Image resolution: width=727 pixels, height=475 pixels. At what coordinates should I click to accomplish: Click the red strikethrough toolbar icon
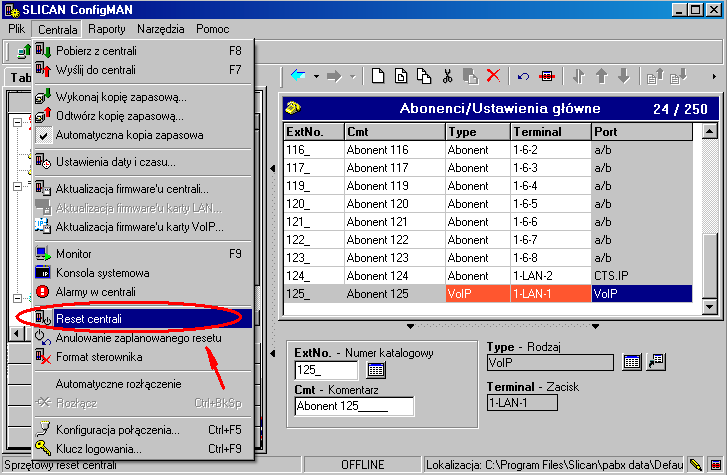point(547,76)
